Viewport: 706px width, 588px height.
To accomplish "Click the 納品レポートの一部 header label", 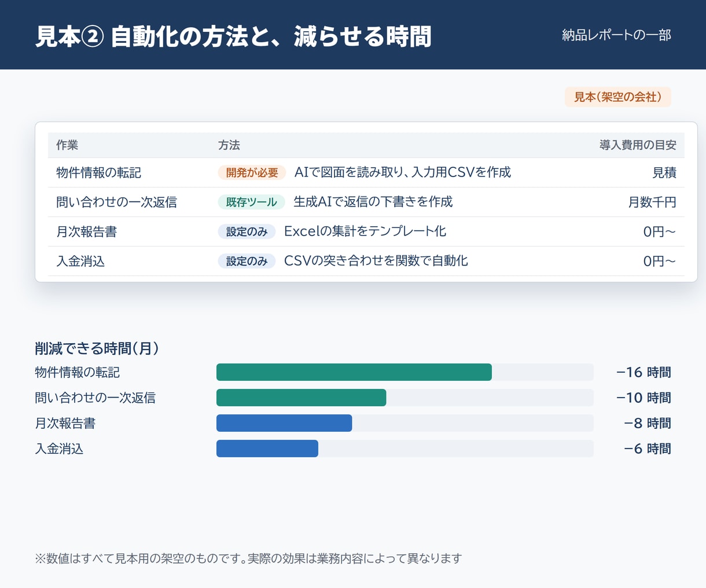I will [x=616, y=35].
